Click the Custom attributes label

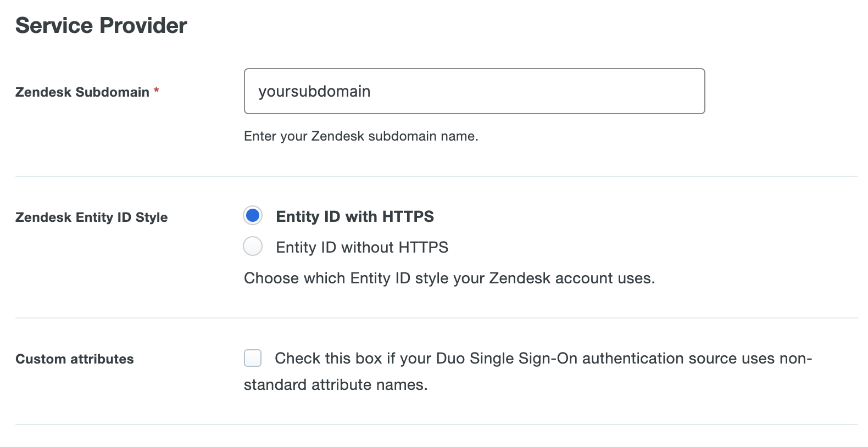pos(74,359)
